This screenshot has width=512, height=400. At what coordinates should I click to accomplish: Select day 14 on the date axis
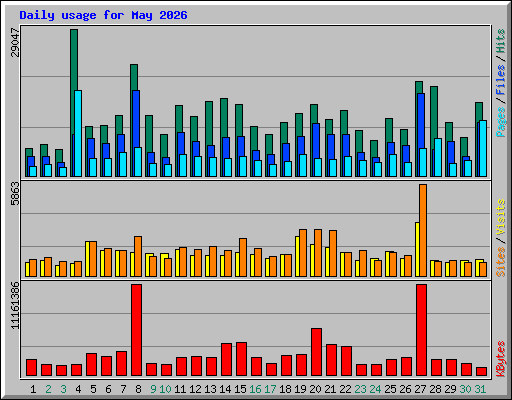point(225,389)
